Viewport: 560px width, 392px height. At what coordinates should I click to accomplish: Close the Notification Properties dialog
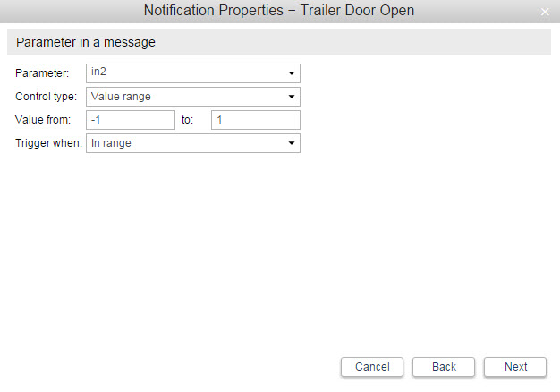click(x=545, y=12)
